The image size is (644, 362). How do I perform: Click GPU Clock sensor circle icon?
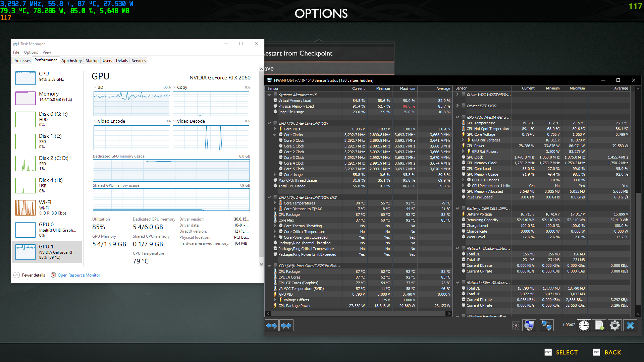coord(463,157)
